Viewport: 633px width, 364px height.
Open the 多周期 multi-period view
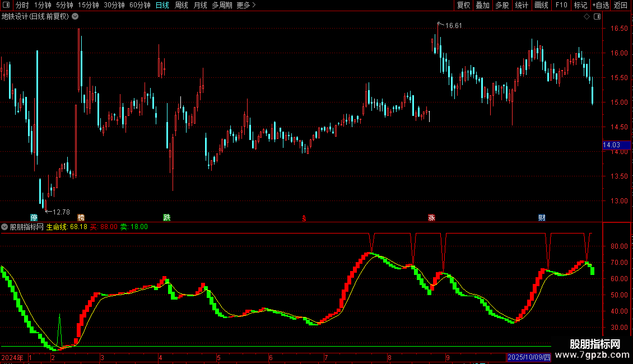(222, 5)
